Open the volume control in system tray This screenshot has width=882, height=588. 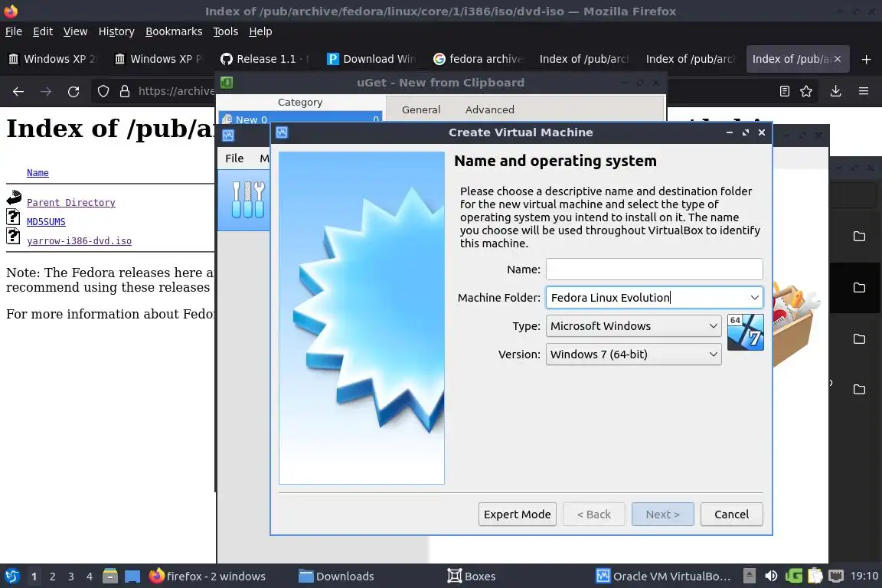(771, 576)
